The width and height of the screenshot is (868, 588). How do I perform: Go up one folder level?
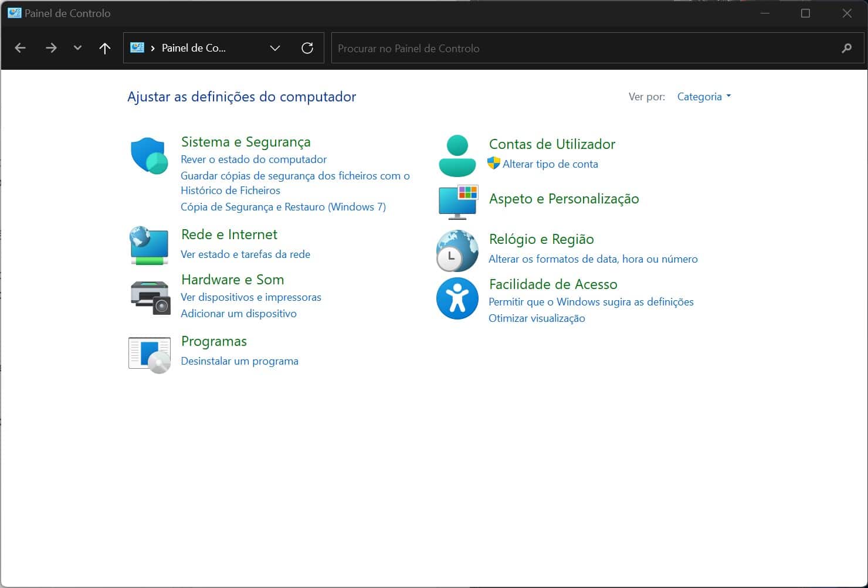click(105, 48)
